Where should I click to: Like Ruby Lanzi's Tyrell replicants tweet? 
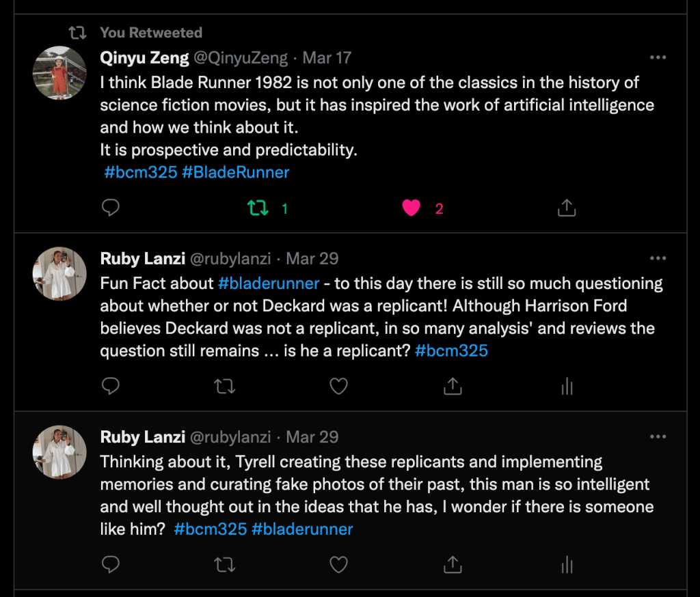pyautogui.click(x=339, y=564)
